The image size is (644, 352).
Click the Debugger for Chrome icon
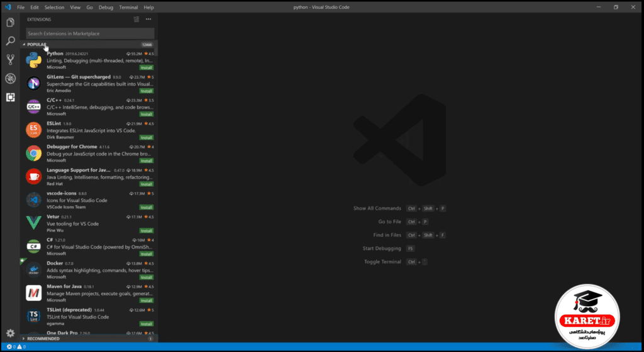(x=34, y=154)
